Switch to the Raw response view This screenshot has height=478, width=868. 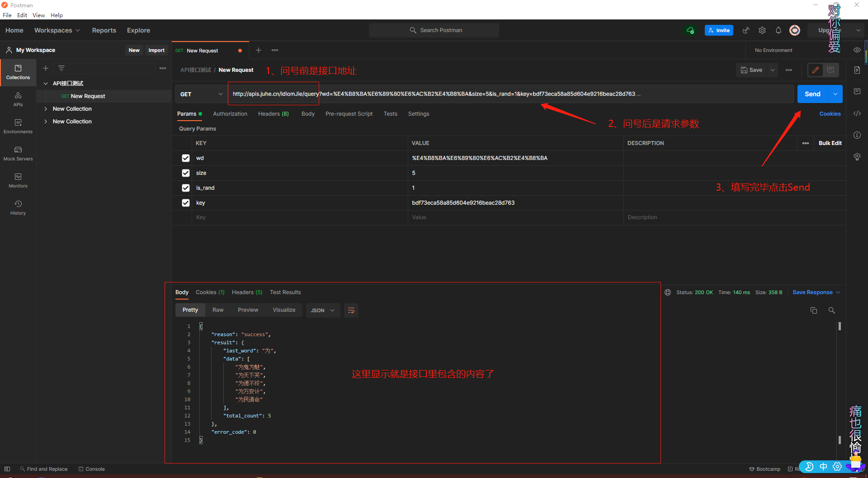click(x=218, y=310)
